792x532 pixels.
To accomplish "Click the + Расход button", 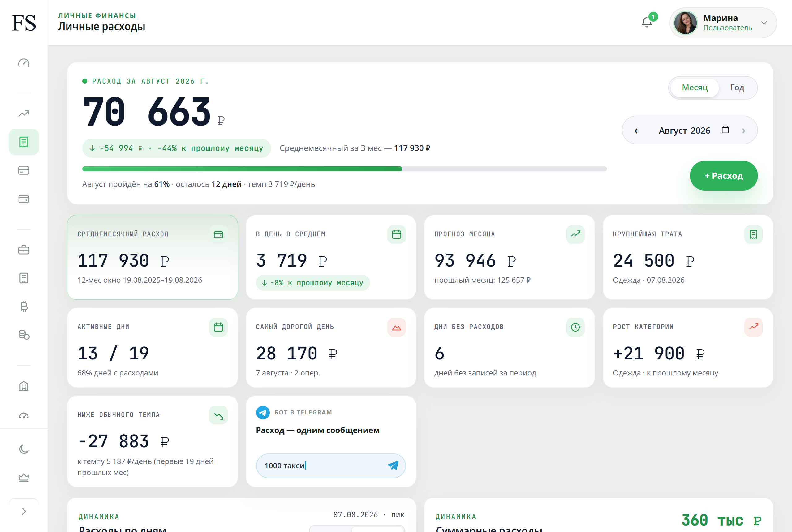I will tap(723, 176).
